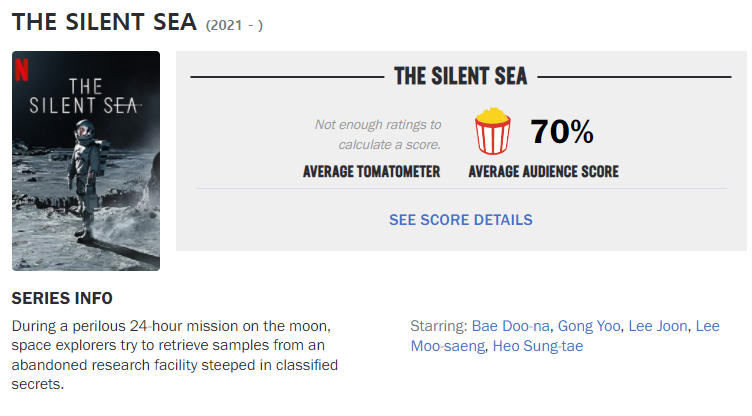
Task: Click The Silent Sea scoreboard heading
Action: coord(460,76)
